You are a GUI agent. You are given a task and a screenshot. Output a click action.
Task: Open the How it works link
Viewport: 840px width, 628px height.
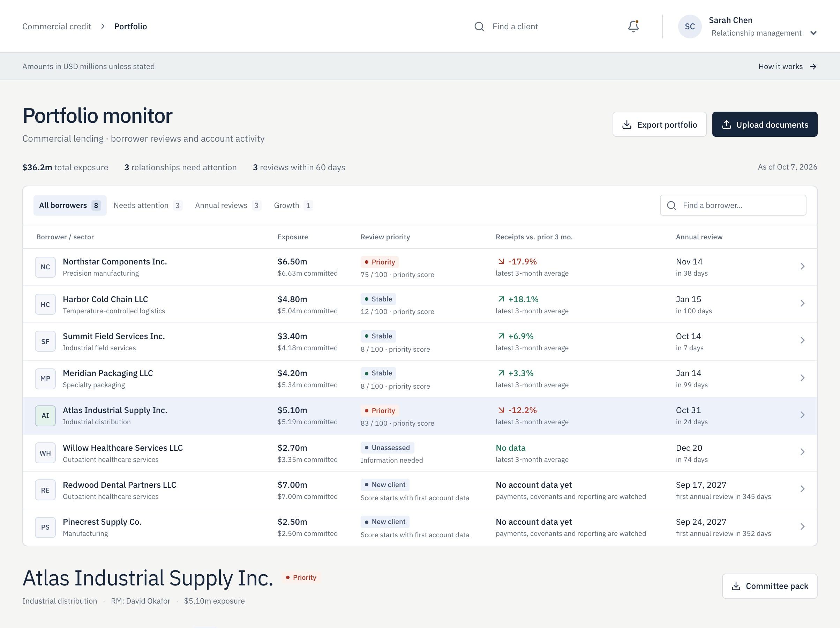(788, 67)
